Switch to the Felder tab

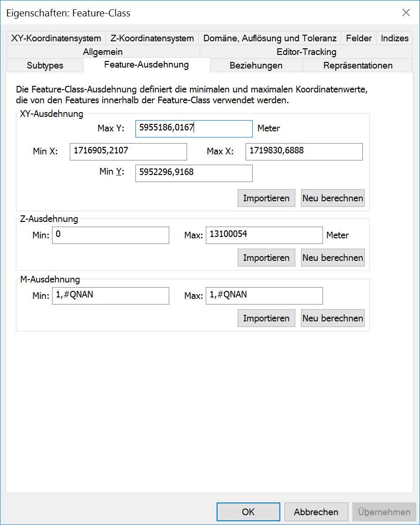(x=358, y=38)
